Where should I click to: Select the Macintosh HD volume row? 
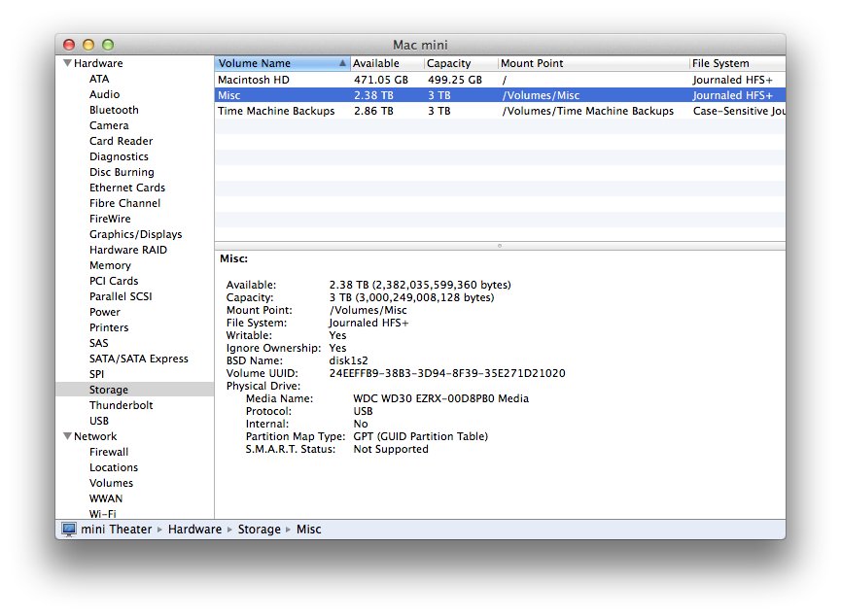(500, 80)
